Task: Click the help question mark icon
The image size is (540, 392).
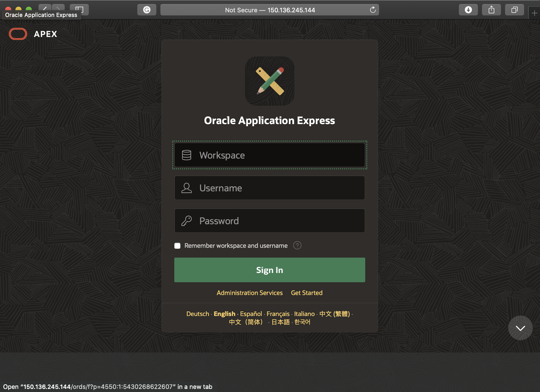Action: point(297,245)
